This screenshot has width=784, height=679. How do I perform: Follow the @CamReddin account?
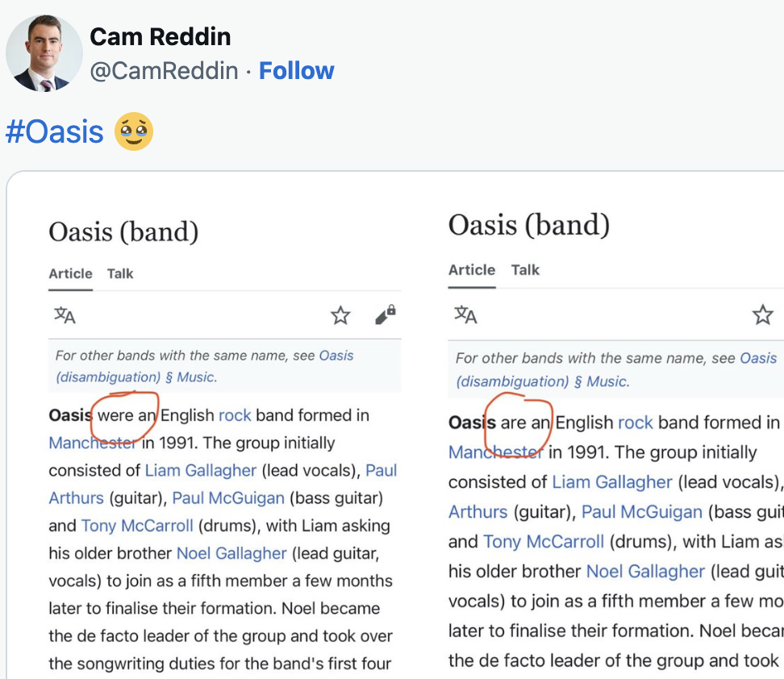click(x=297, y=70)
